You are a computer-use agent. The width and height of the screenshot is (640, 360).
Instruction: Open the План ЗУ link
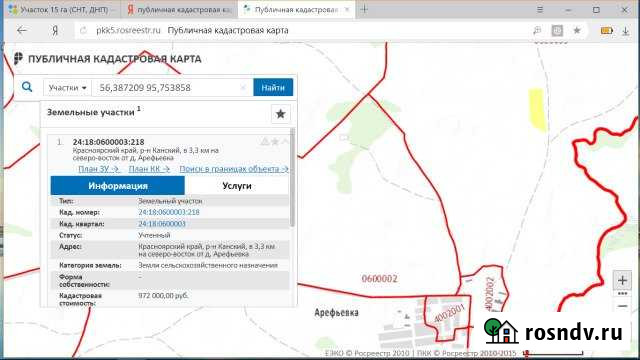99,169
